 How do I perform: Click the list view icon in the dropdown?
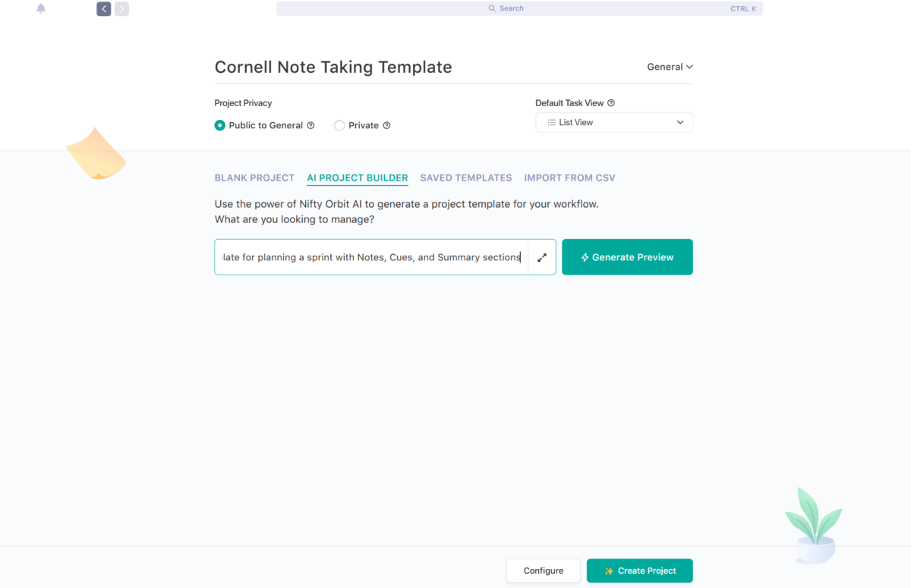pos(551,122)
